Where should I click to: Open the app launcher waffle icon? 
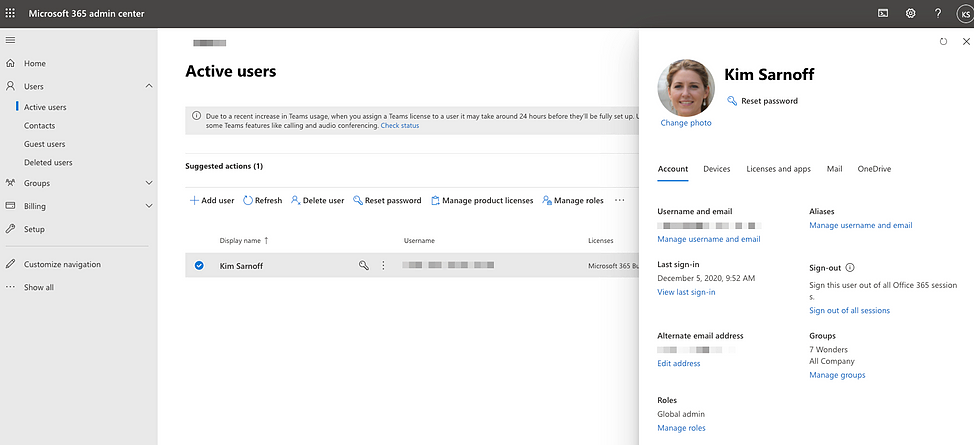[10, 13]
